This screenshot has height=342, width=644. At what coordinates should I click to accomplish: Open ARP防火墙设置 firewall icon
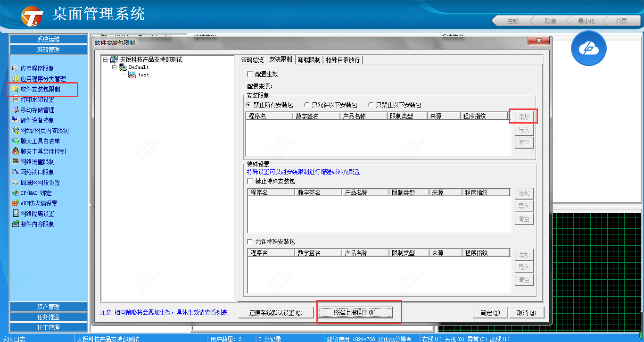[x=16, y=203]
